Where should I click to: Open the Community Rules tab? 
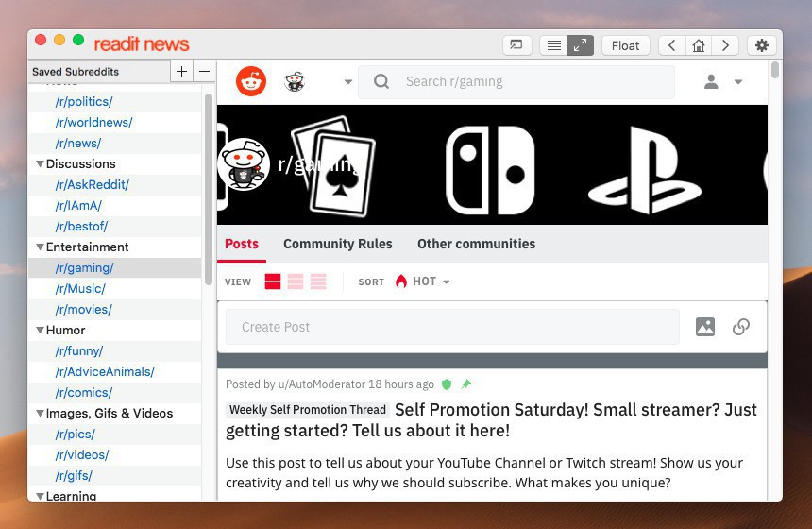point(338,244)
